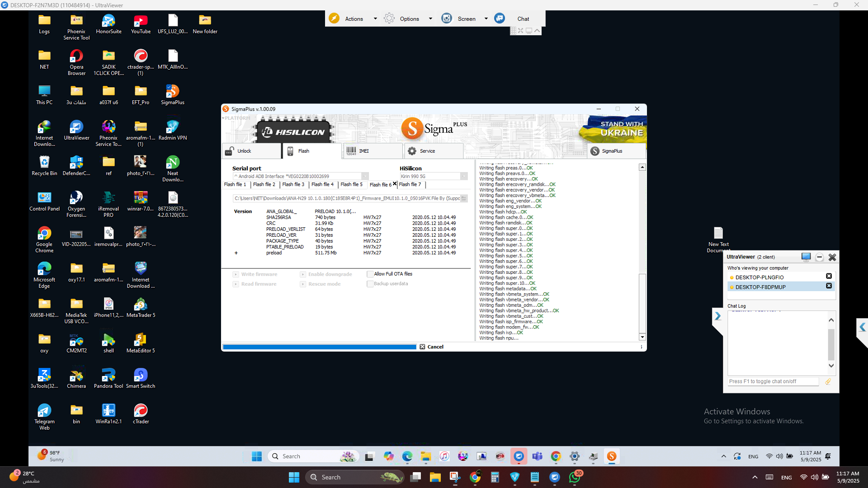Click the Screen capture icon

click(x=447, y=19)
